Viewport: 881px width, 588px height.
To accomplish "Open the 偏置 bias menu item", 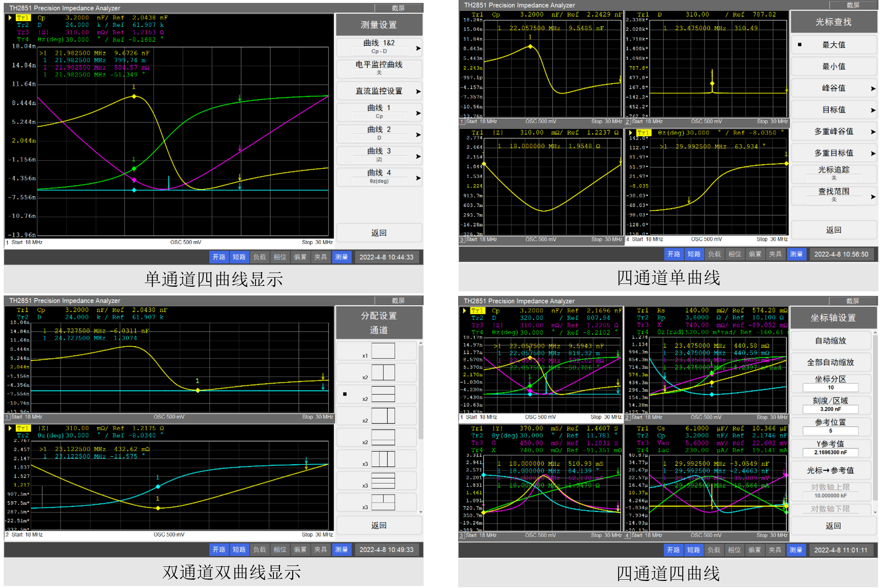I will 300,257.
